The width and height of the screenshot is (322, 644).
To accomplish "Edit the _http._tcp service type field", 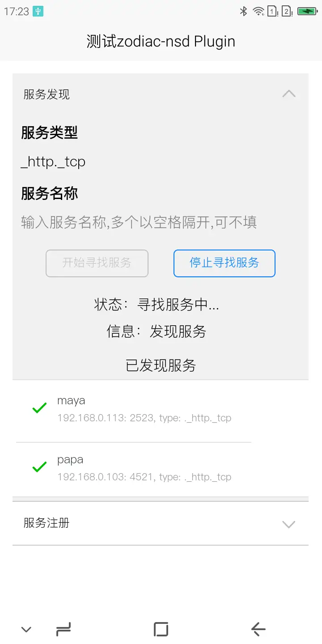I will coord(161,161).
